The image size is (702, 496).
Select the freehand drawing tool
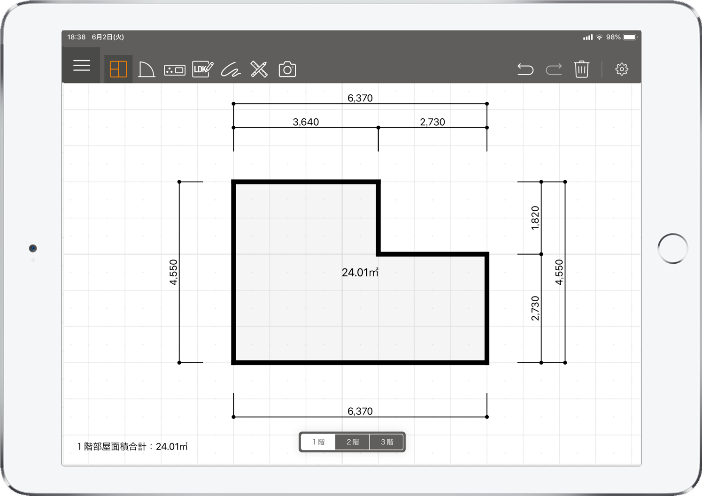[x=231, y=69]
